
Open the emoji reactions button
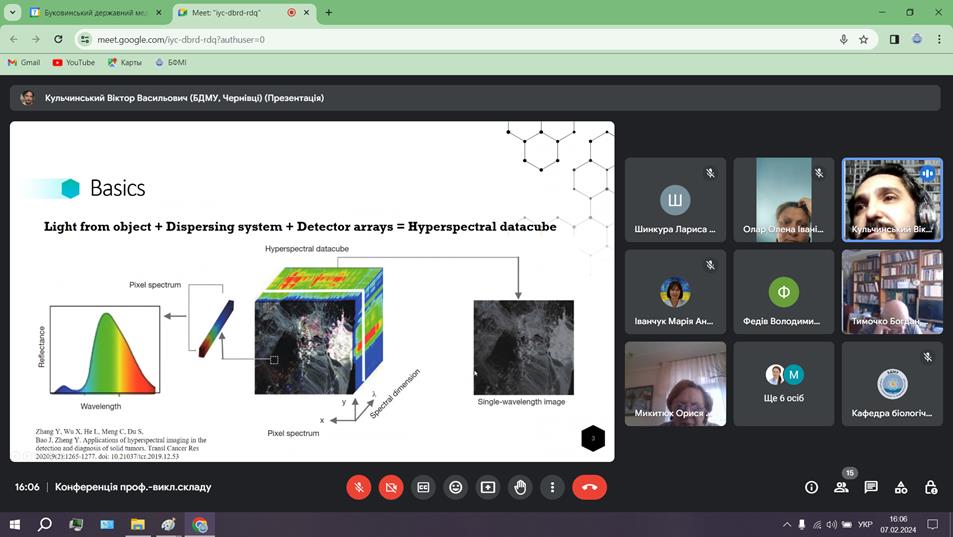(455, 487)
